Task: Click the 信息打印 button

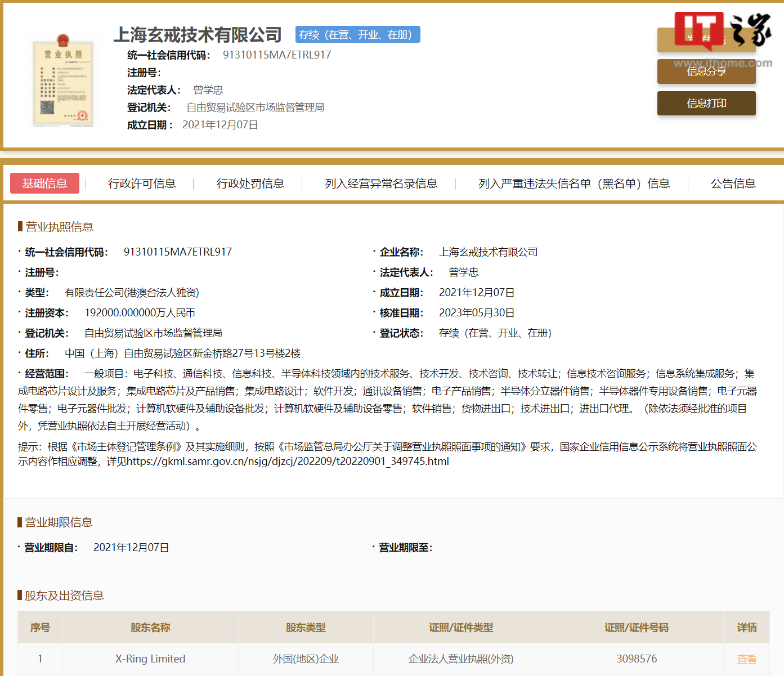Action: [706, 103]
